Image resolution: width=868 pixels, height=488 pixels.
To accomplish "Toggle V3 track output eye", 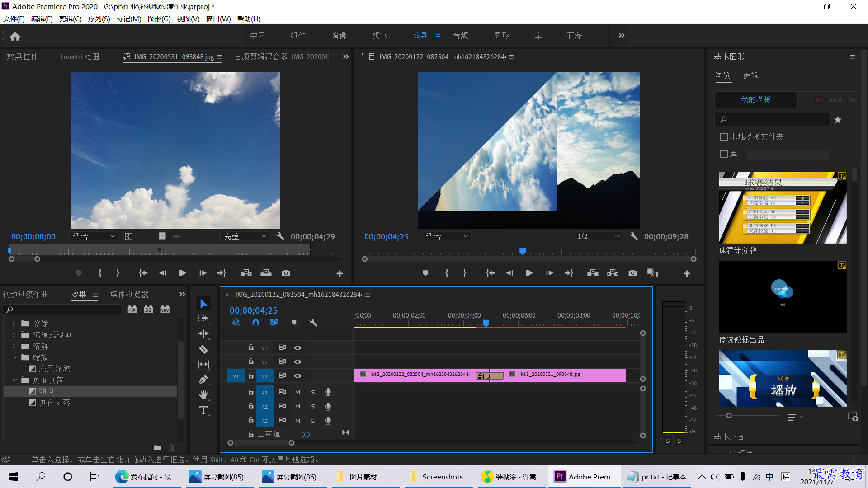I will click(x=297, y=347).
